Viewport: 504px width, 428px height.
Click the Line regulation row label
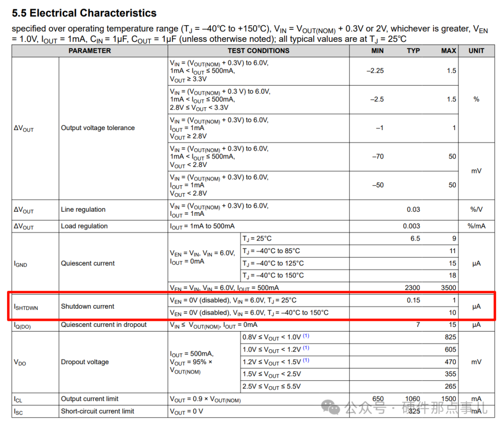click(83, 210)
